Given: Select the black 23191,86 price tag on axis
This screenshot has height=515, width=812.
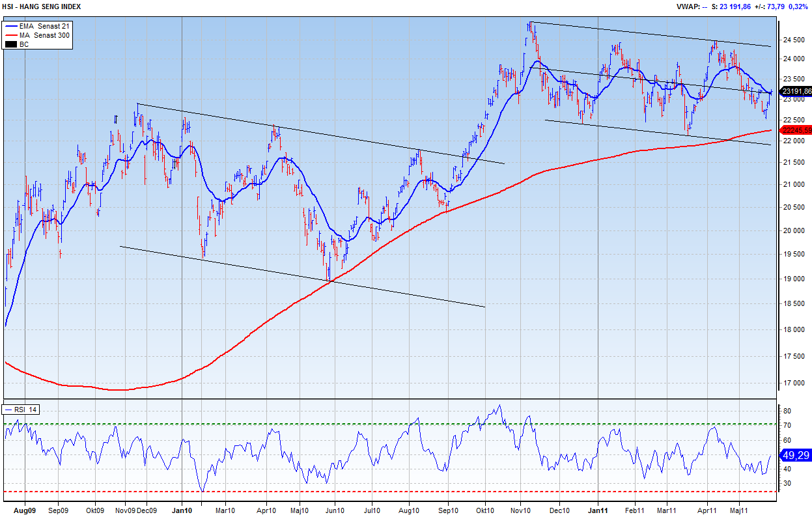Looking at the screenshot, I should tap(796, 92).
